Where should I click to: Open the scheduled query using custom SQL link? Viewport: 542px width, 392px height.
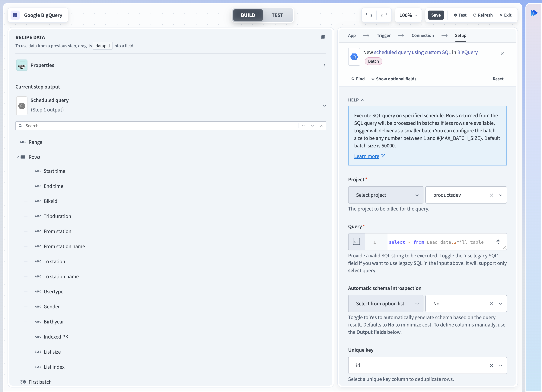tap(412, 52)
